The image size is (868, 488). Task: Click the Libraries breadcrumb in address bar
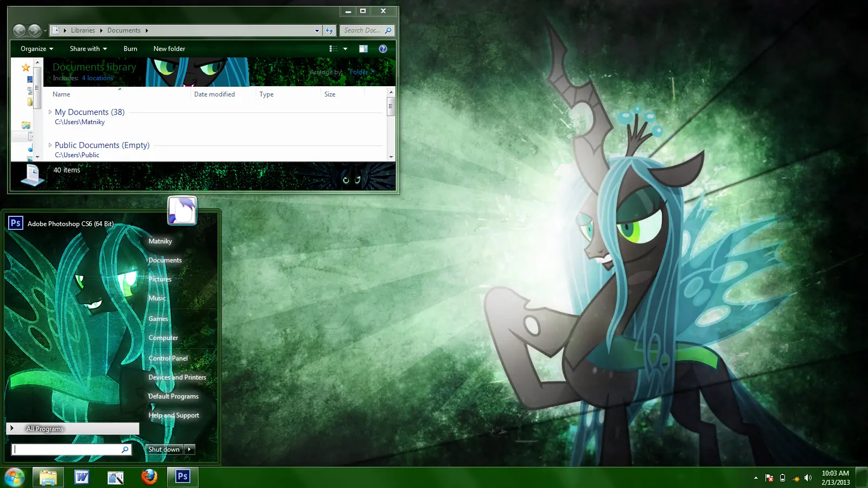point(82,30)
